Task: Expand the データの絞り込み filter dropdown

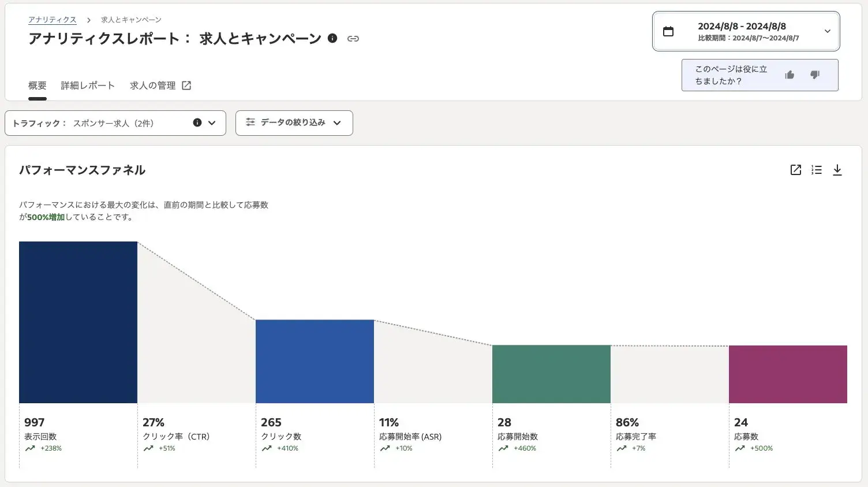Action: [294, 123]
